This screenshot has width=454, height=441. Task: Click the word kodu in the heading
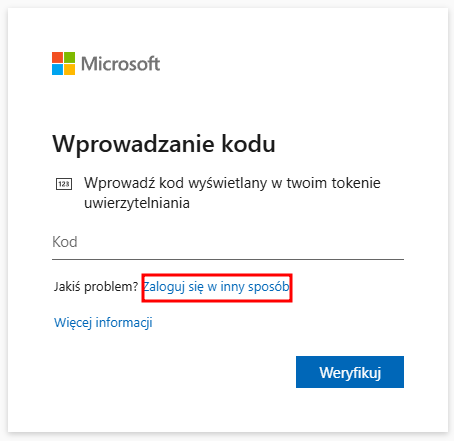[x=249, y=144]
